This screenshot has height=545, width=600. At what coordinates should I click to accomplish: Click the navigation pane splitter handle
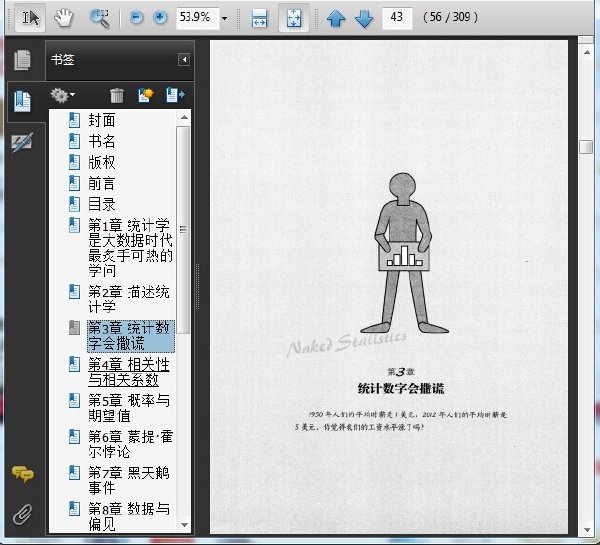(198, 286)
